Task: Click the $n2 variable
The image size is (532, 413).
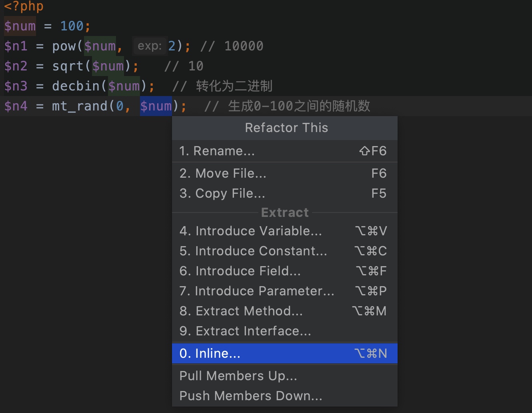Action: click(x=16, y=66)
